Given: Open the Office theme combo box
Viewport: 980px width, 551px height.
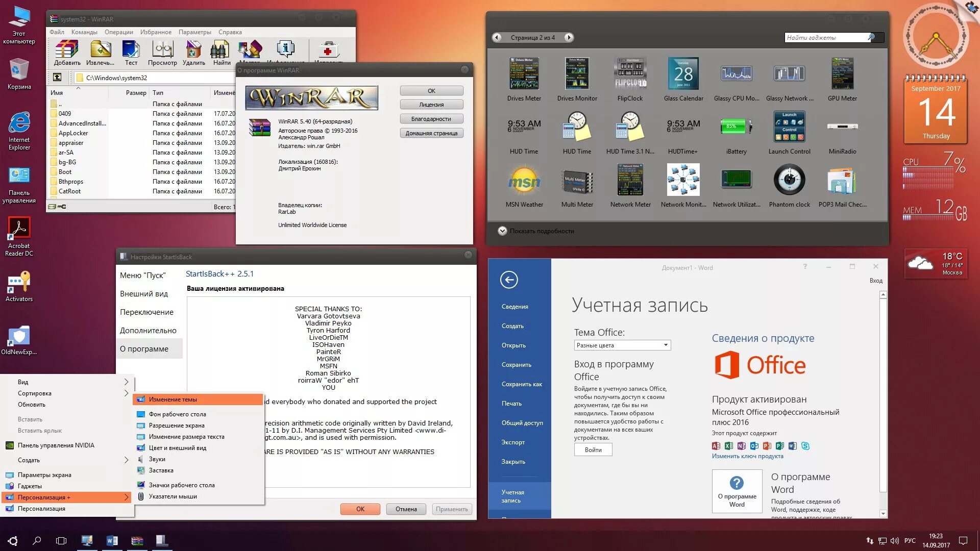Looking at the screenshot, I should click(x=622, y=345).
